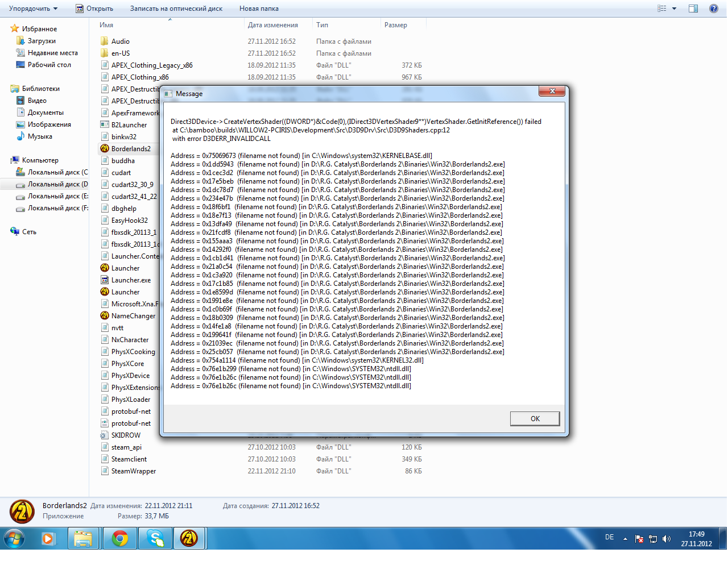Screen dimensions: 728x582
Task: Click the 372 КБ size cell
Action: point(412,65)
